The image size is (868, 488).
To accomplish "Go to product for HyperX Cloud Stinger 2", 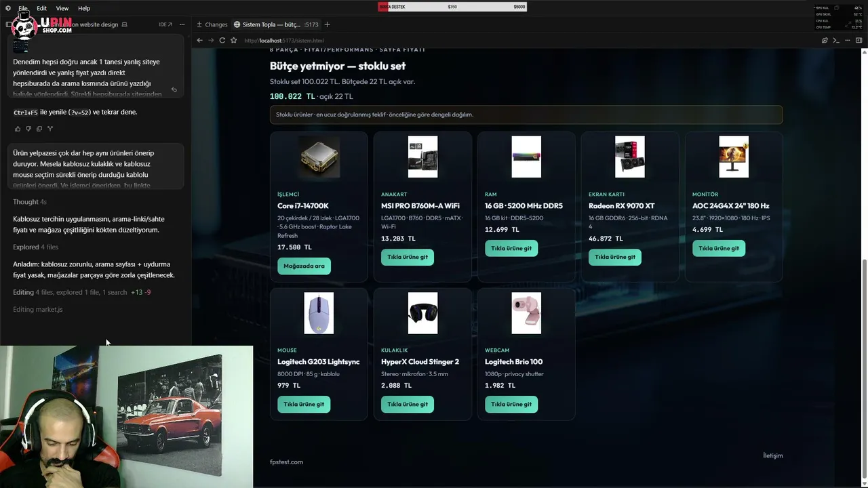I will point(408,404).
